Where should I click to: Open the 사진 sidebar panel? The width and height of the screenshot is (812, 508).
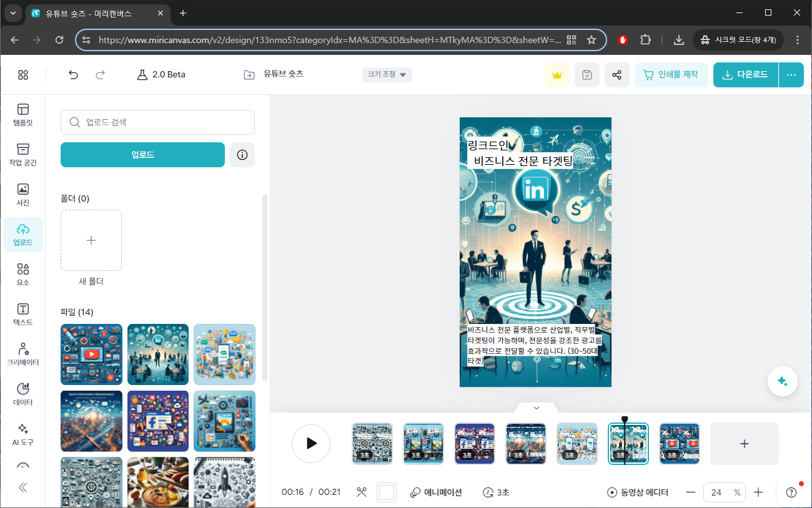(23, 195)
